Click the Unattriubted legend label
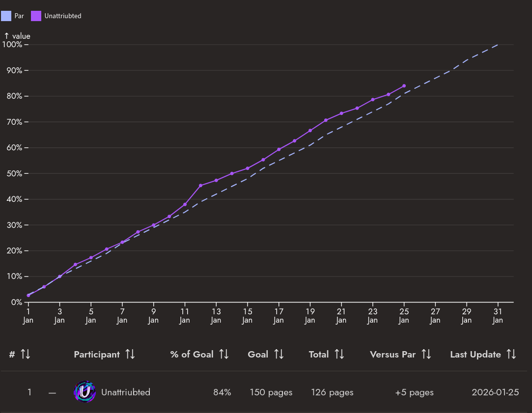The width and height of the screenshot is (532, 413). [x=63, y=16]
